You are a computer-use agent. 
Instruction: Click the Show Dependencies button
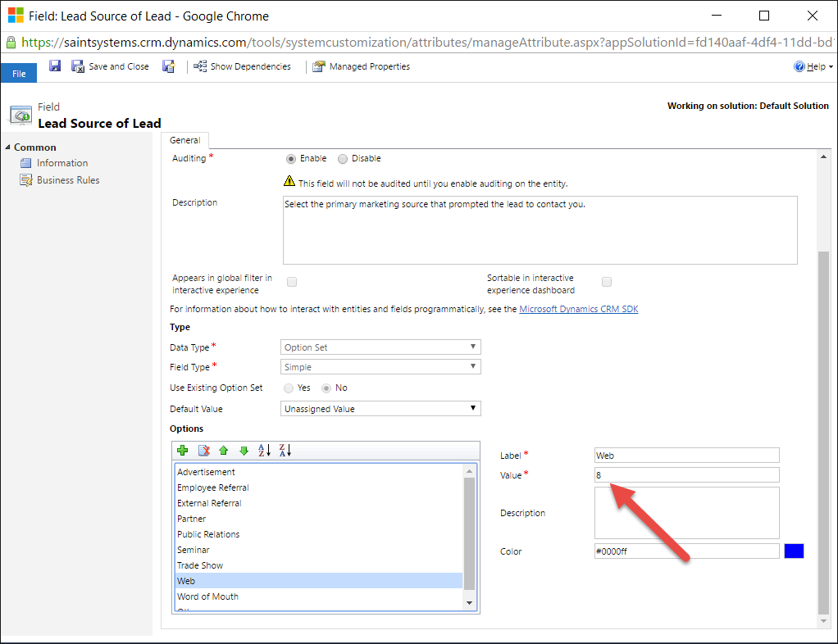coord(242,66)
